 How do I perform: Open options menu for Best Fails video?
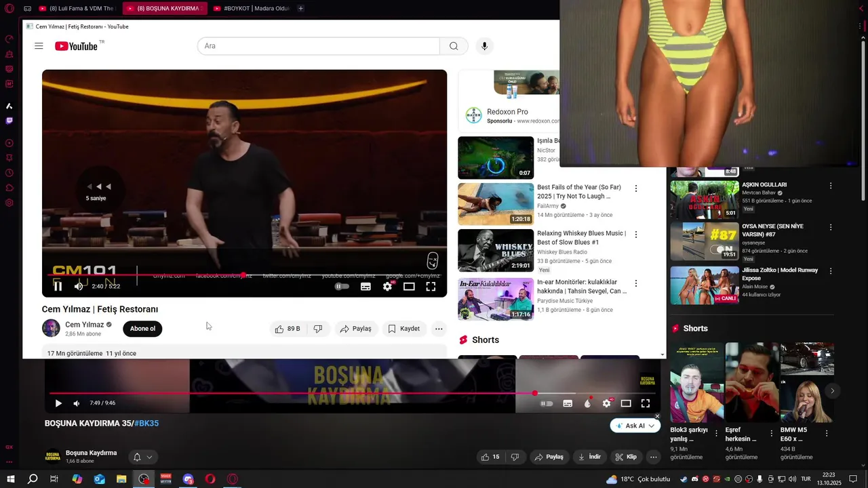click(x=636, y=188)
